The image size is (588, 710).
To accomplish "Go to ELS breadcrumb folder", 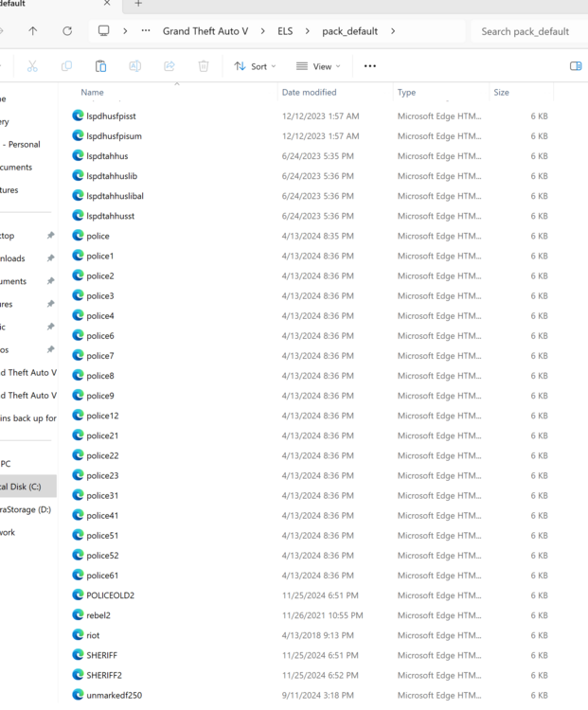I will tap(285, 31).
